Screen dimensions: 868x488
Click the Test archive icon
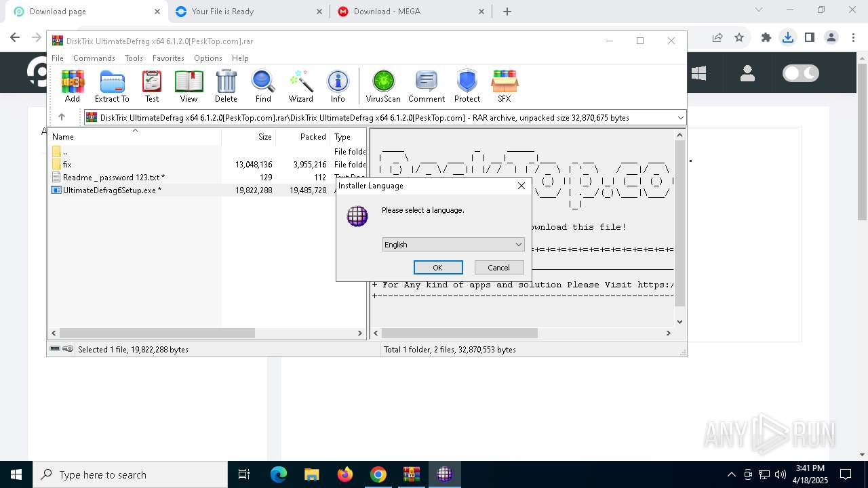152,86
